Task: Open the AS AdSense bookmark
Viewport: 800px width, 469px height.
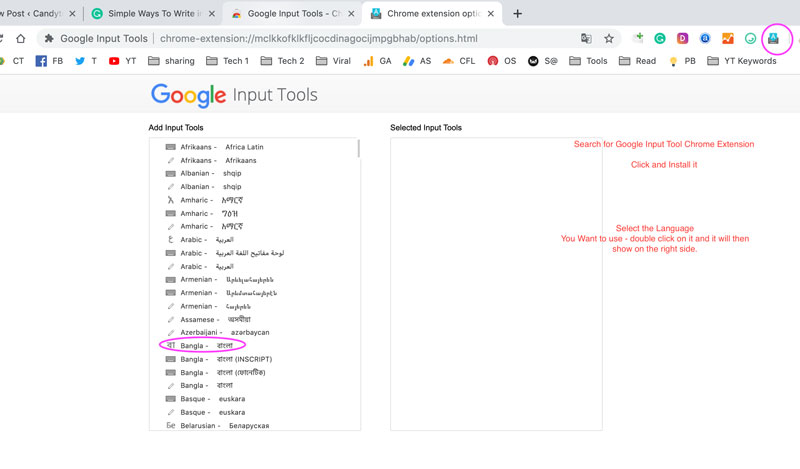Action: 417,61
